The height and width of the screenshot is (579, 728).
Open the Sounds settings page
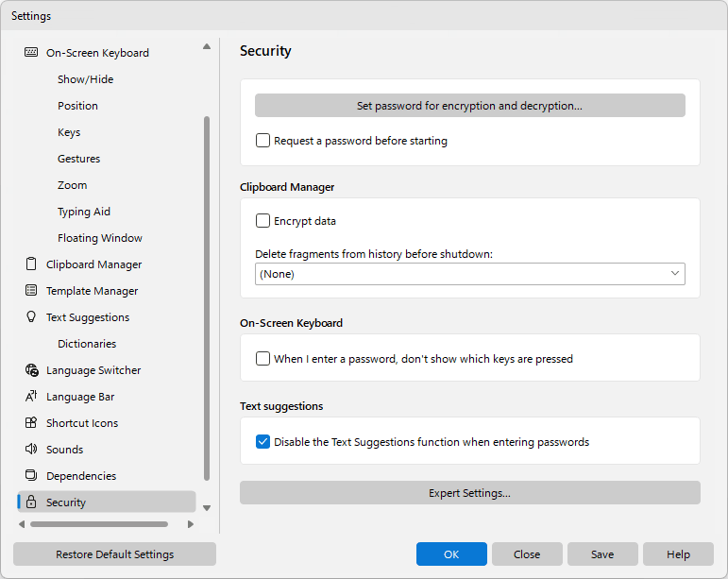64,450
